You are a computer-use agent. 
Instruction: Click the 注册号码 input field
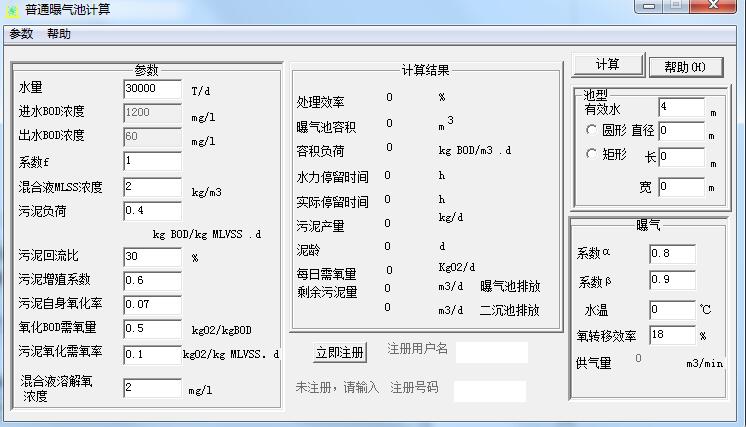point(490,391)
